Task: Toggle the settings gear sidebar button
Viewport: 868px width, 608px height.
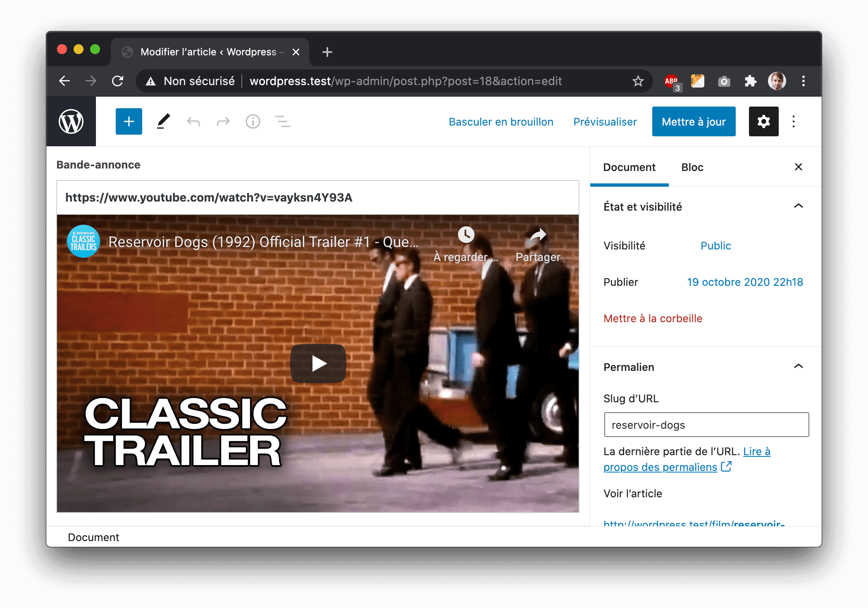Action: click(763, 121)
